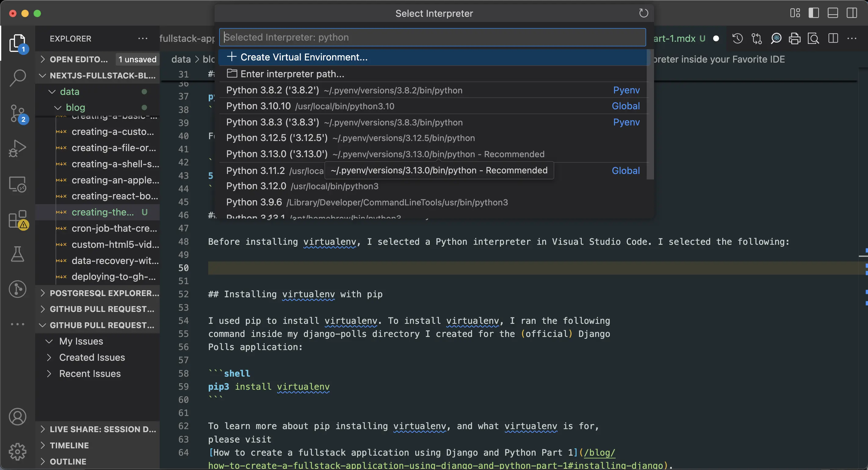Open creating-a-shell-s... file

click(97, 164)
